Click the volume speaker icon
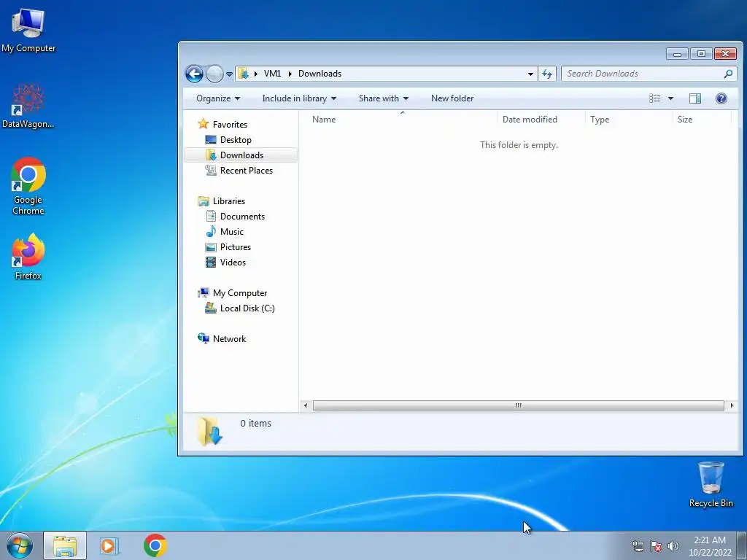747x560 pixels. (x=673, y=546)
